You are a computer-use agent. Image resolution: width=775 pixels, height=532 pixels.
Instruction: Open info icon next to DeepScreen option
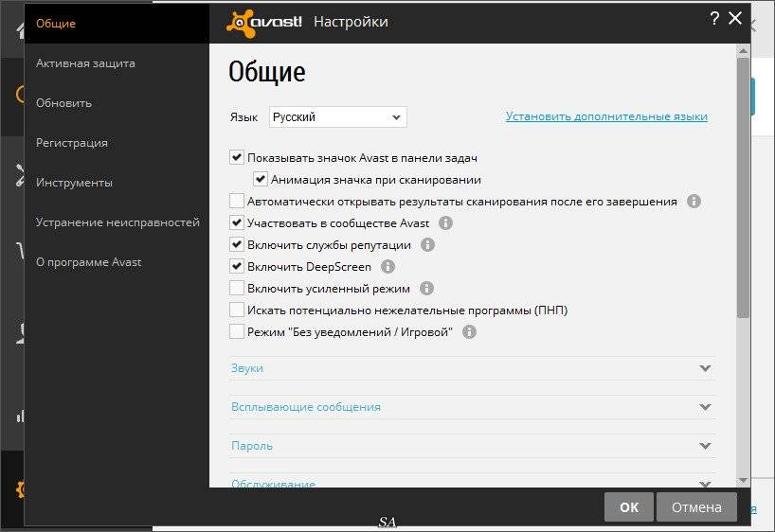coord(388,267)
